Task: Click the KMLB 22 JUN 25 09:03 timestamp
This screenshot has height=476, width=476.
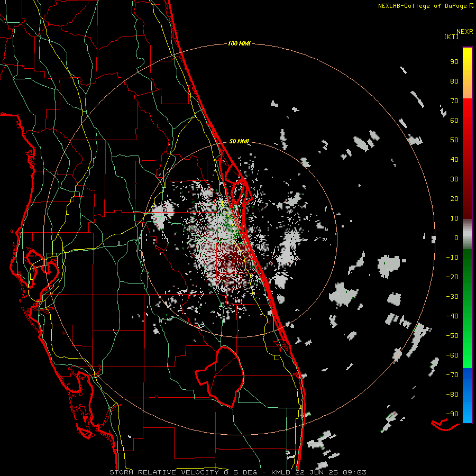Action: pos(319,472)
